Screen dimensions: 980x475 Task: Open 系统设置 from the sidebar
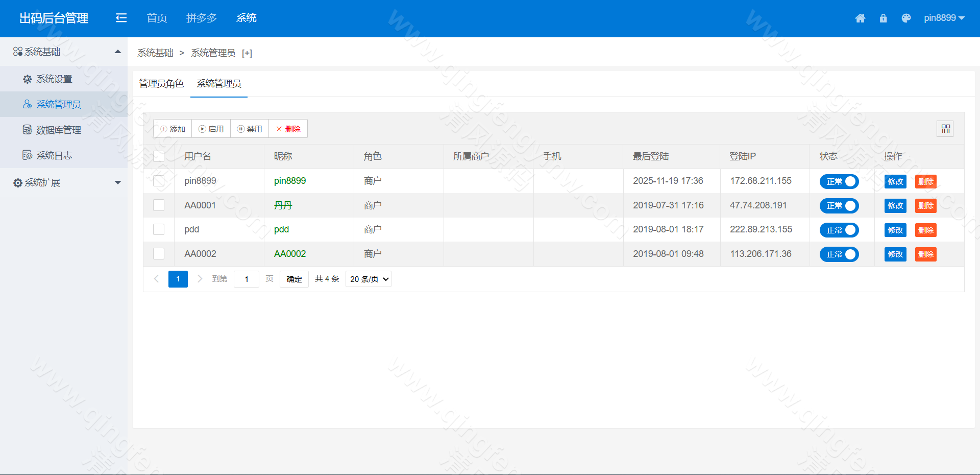click(54, 79)
